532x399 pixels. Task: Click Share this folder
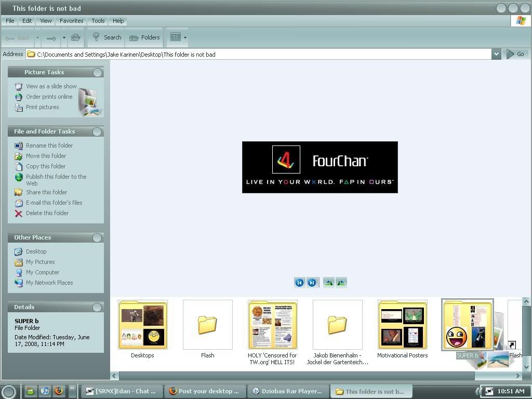(46, 192)
